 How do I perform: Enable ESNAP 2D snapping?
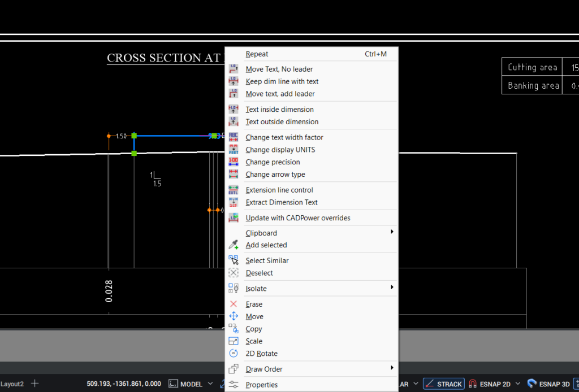494,383
